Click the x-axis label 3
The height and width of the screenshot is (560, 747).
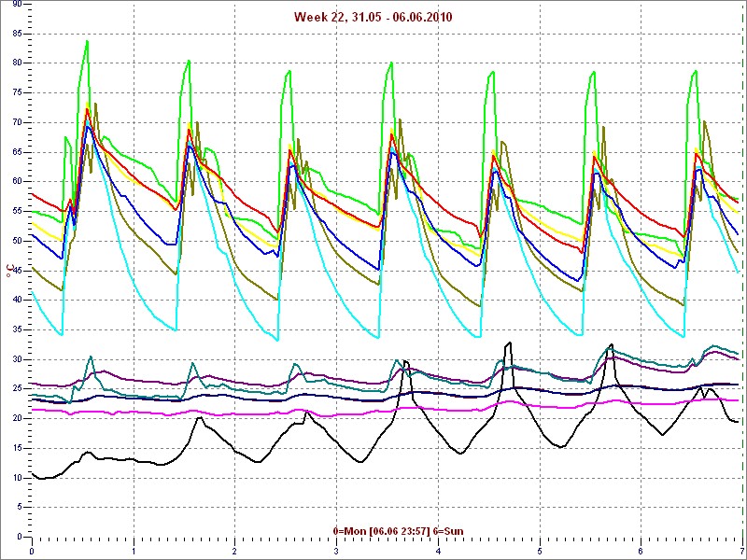[336, 552]
